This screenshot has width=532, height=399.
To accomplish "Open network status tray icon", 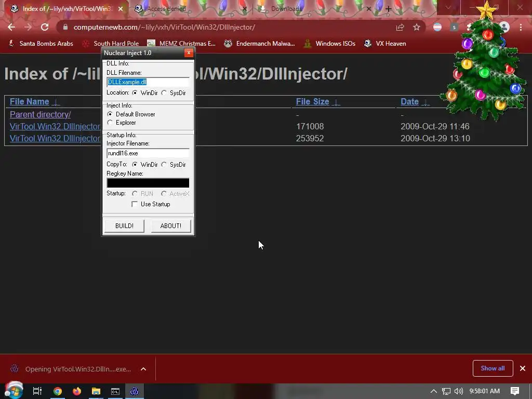I will point(446,391).
